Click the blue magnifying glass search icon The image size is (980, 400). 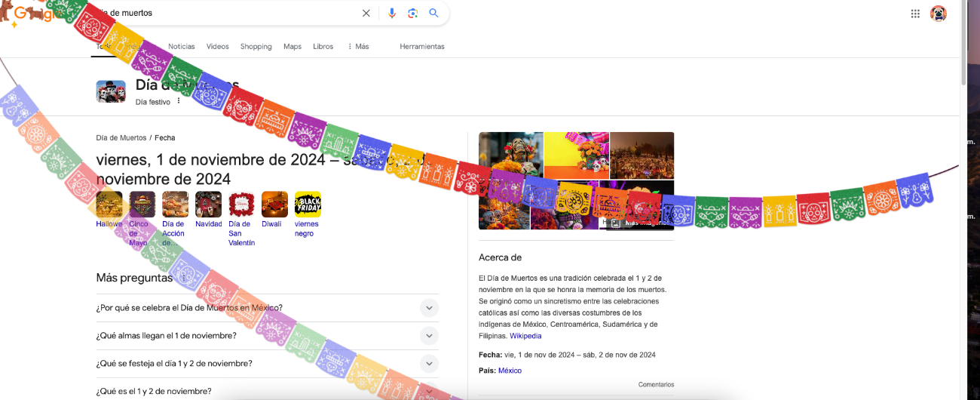click(x=433, y=13)
